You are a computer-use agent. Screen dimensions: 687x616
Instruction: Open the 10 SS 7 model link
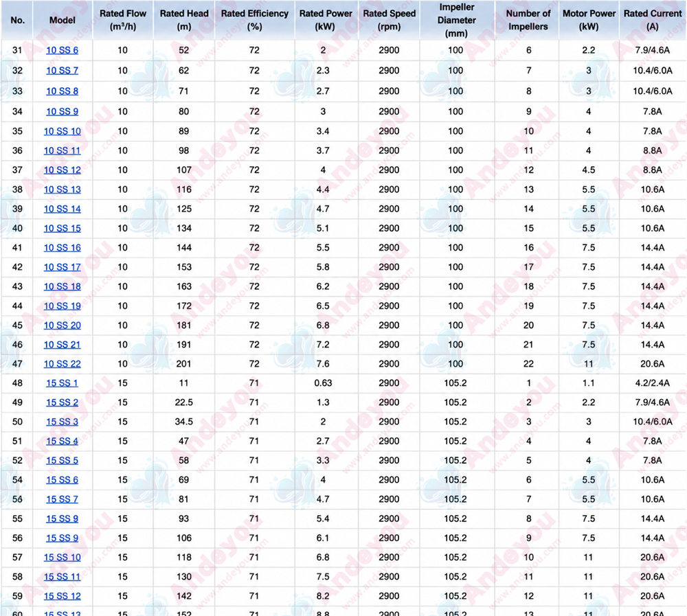click(63, 71)
